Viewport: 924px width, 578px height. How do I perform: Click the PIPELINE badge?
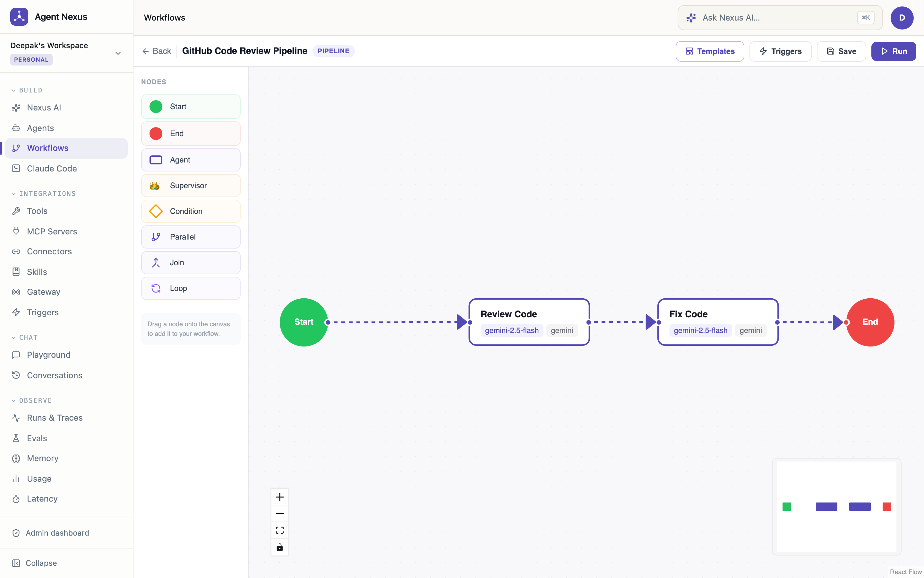333,51
